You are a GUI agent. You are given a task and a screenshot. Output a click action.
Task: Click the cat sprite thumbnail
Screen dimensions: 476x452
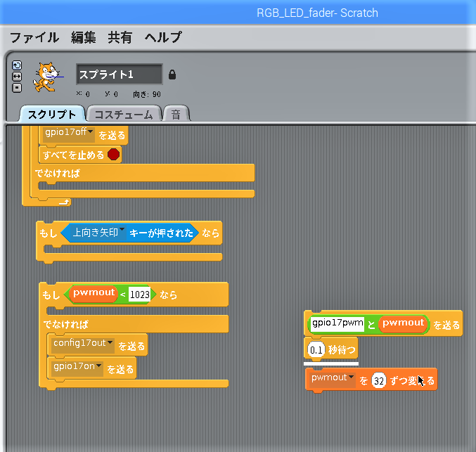pos(46,77)
